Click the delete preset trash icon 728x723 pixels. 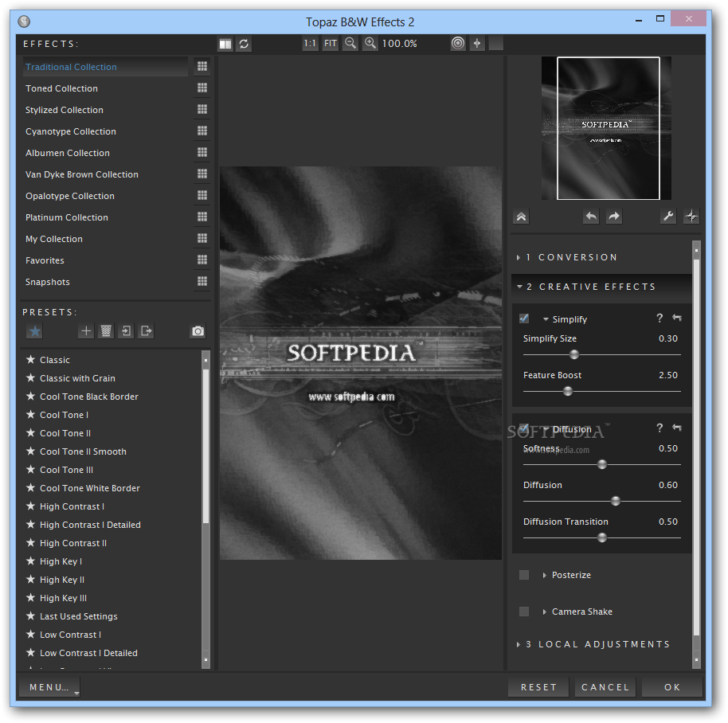[106, 331]
